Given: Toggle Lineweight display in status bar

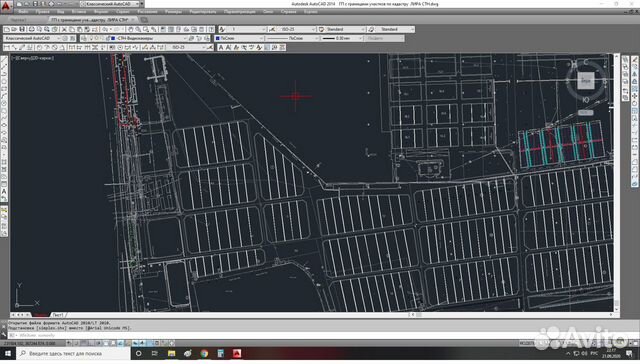Looking at the screenshot, I should point(142,343).
